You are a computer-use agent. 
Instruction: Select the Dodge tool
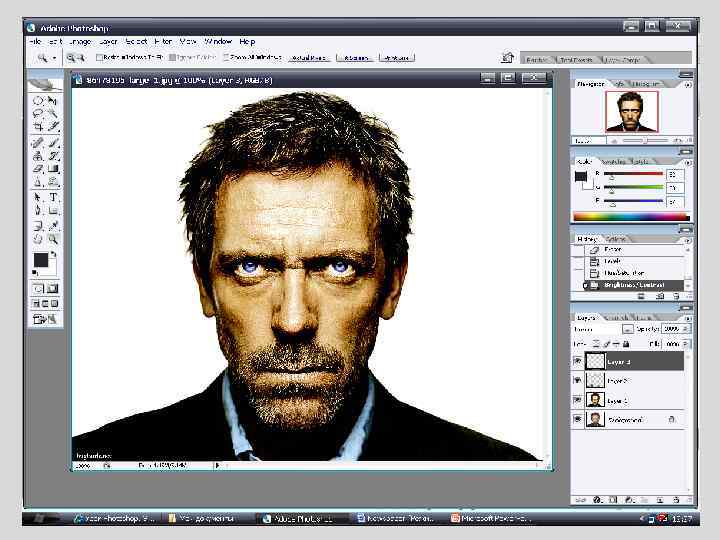click(53, 182)
